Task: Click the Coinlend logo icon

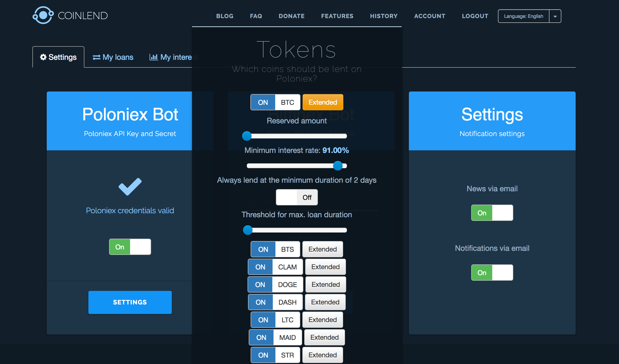Action: coord(43,15)
